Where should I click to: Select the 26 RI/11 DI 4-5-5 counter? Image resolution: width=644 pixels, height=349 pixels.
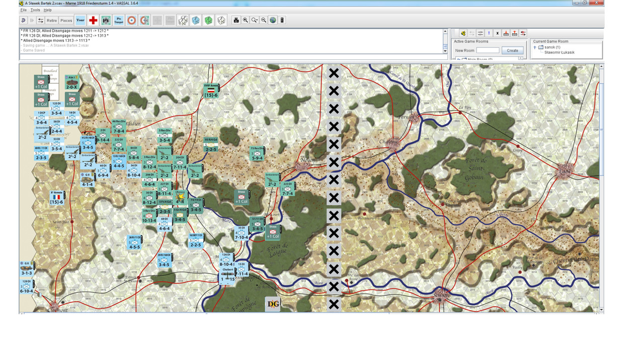click(134, 243)
